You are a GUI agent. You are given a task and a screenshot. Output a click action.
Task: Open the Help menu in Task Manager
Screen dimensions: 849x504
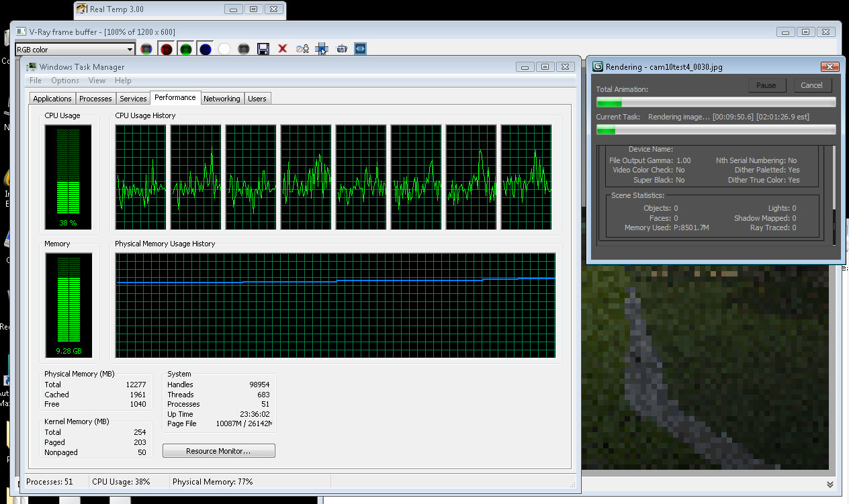[123, 81]
